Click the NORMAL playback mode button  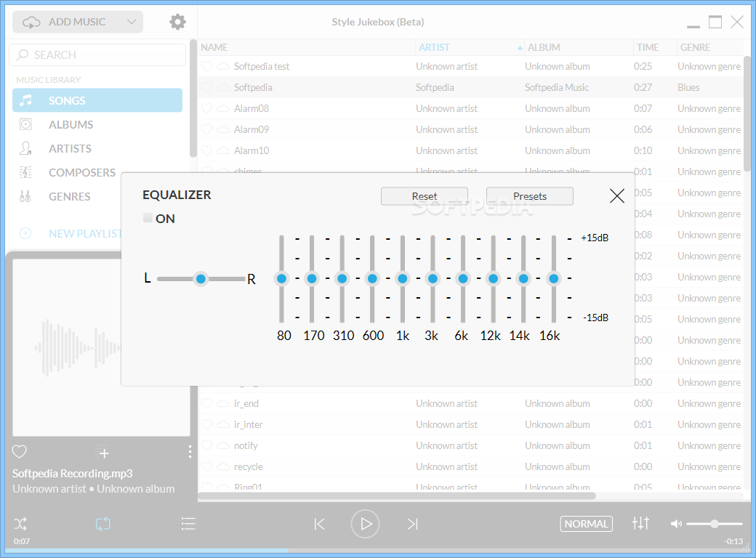tap(587, 524)
